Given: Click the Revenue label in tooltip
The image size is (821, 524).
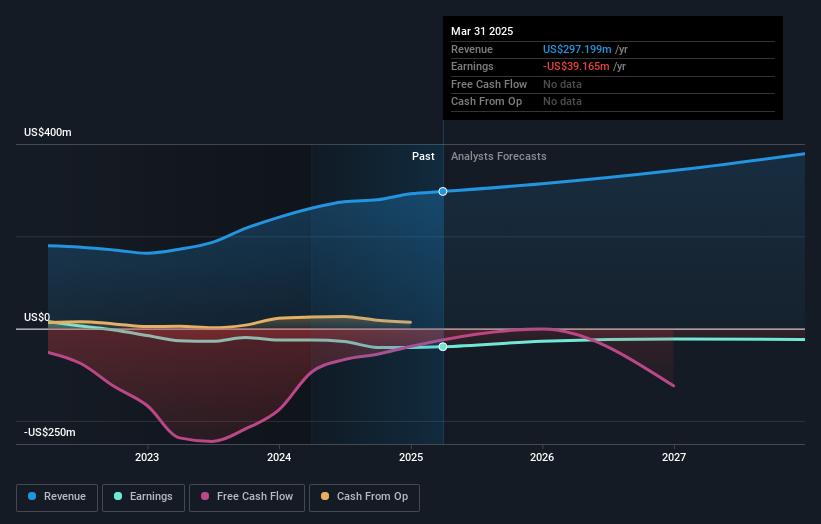Looking at the screenshot, I should (472, 49).
